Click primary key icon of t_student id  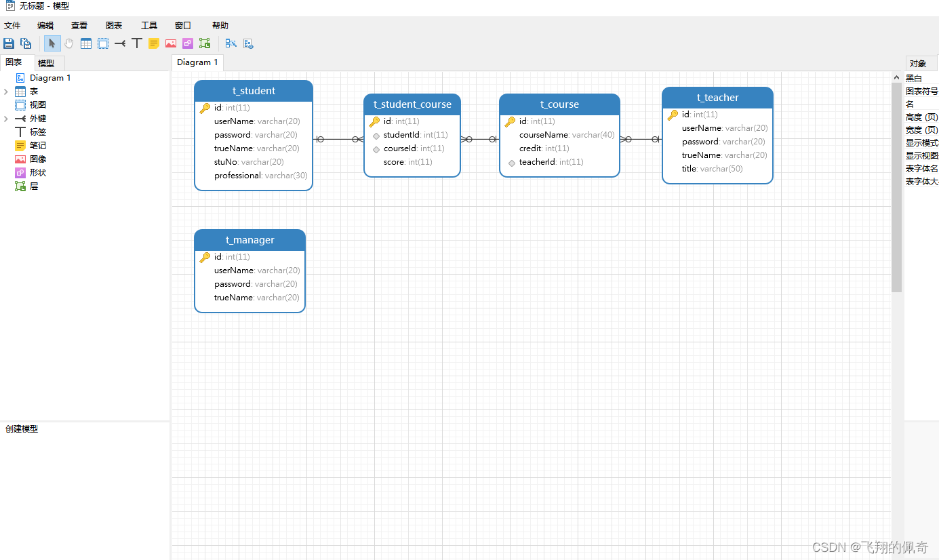click(205, 108)
